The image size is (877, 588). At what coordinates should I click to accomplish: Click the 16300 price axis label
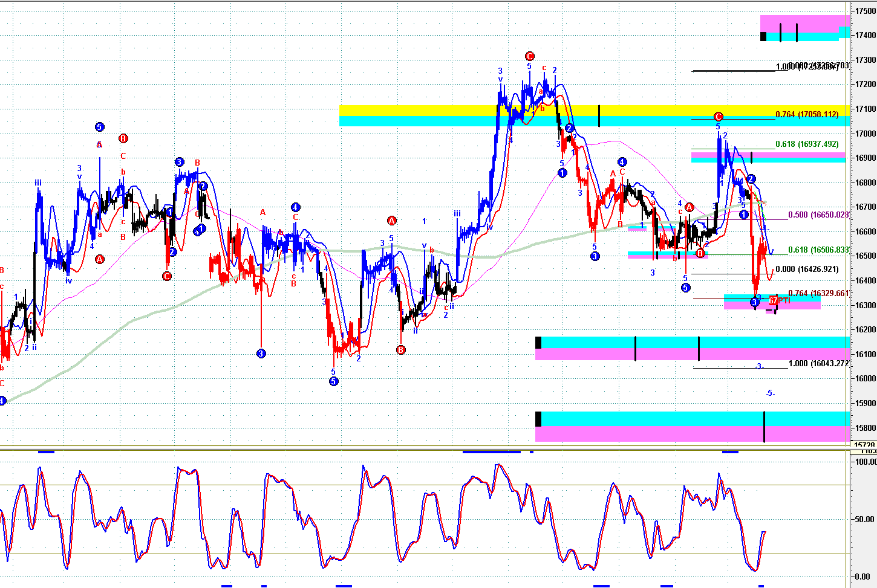[866, 305]
